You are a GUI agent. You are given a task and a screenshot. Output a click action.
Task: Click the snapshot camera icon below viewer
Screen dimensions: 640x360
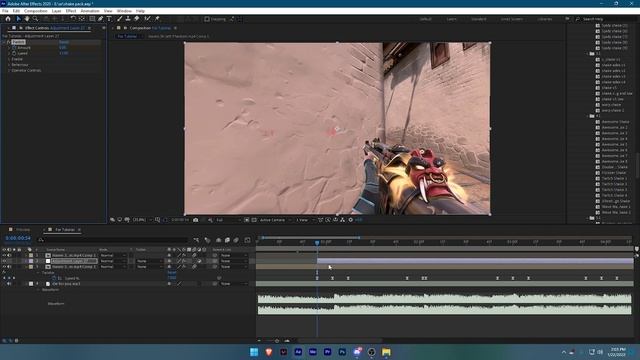(x=196, y=220)
